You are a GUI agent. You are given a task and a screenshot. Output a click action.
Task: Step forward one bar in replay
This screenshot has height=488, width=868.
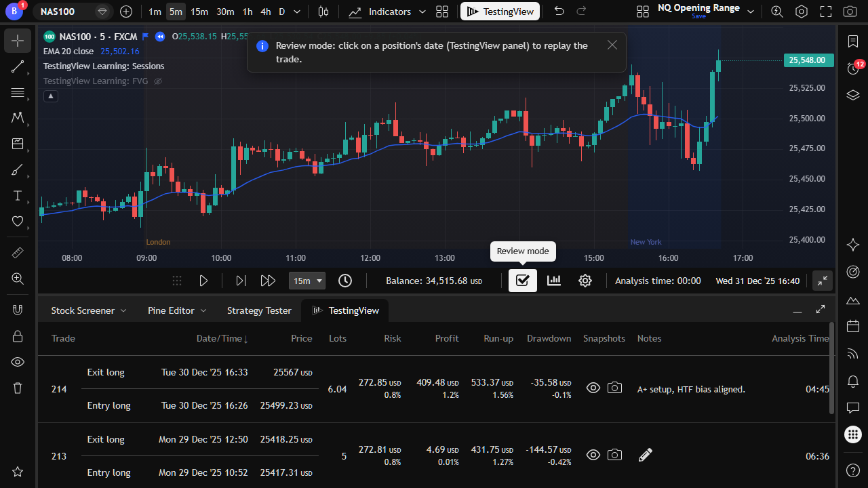[241, 281]
